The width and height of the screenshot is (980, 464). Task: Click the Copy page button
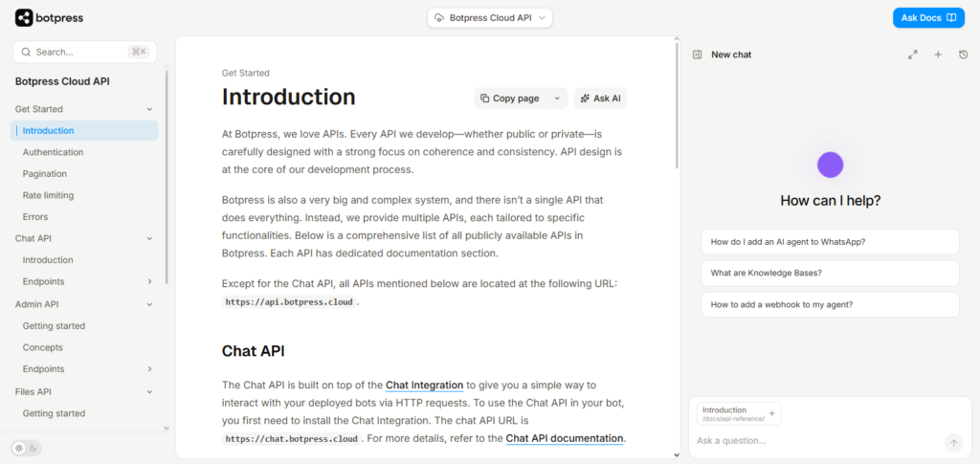click(510, 98)
